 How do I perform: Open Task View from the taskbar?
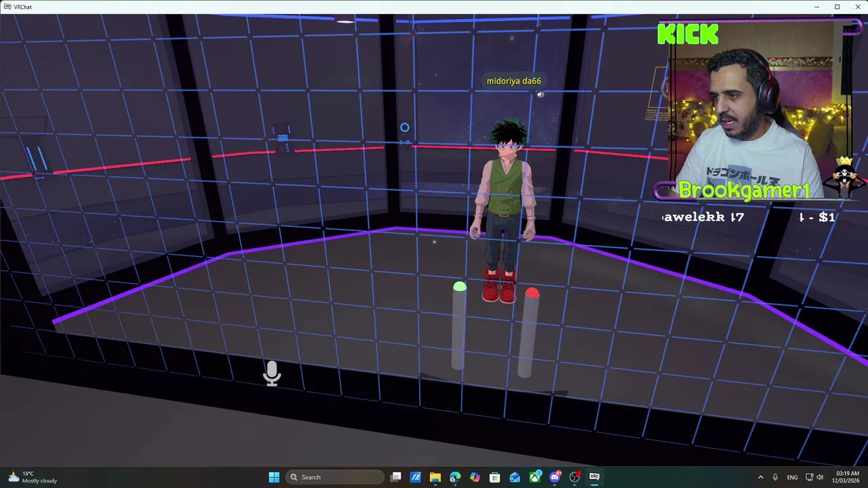[x=396, y=477]
